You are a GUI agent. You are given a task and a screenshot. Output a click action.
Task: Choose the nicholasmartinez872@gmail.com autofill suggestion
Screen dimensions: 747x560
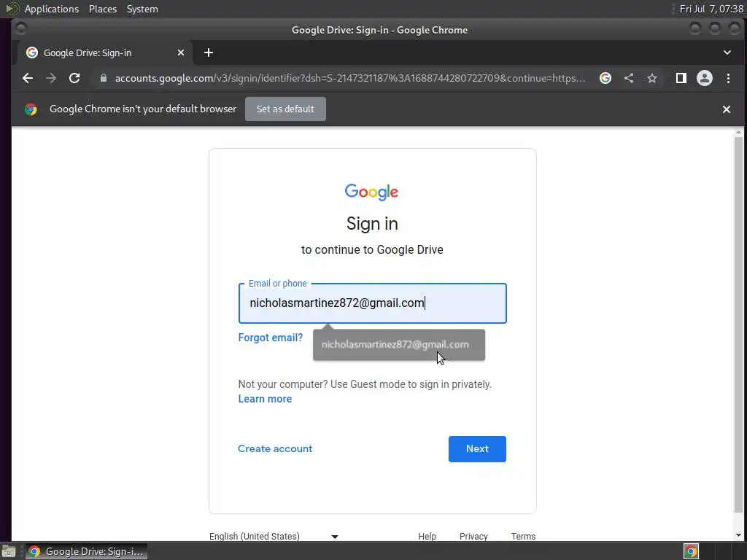399,345
